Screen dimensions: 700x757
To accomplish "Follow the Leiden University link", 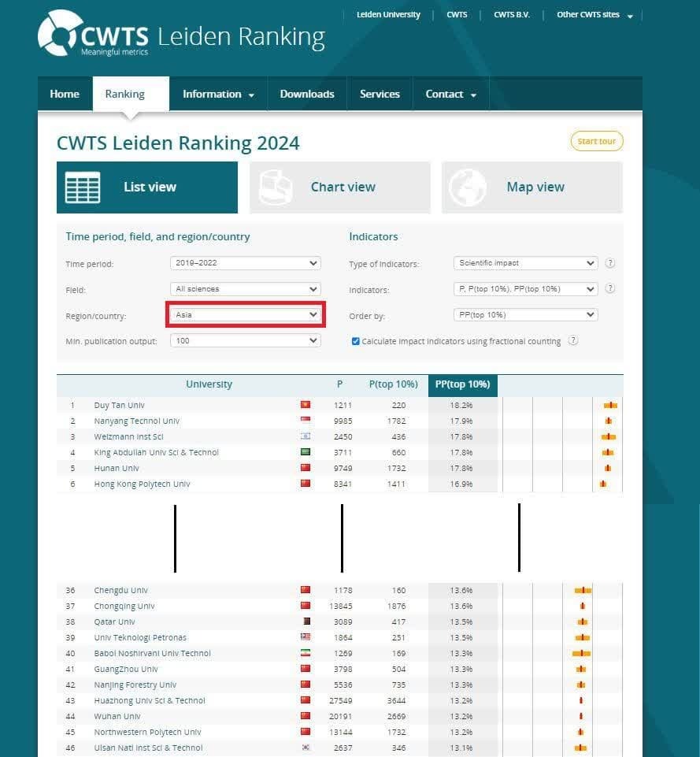I will [x=388, y=15].
